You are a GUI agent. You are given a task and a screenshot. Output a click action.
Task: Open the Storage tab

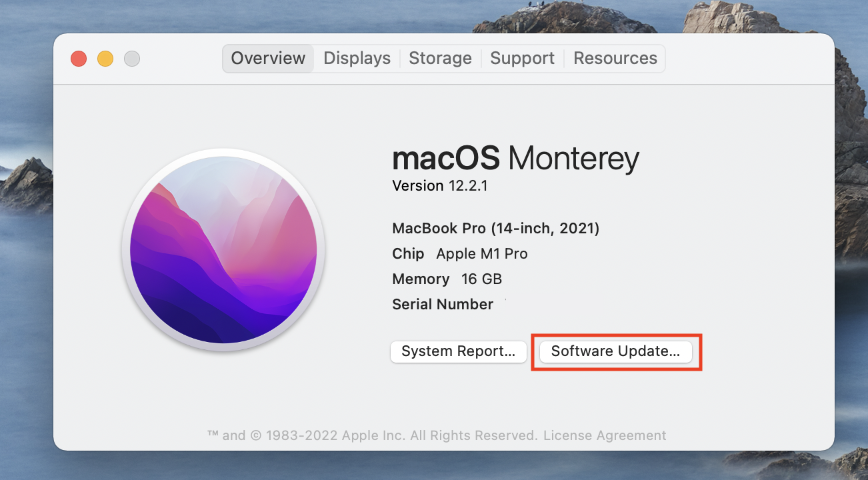tap(440, 59)
